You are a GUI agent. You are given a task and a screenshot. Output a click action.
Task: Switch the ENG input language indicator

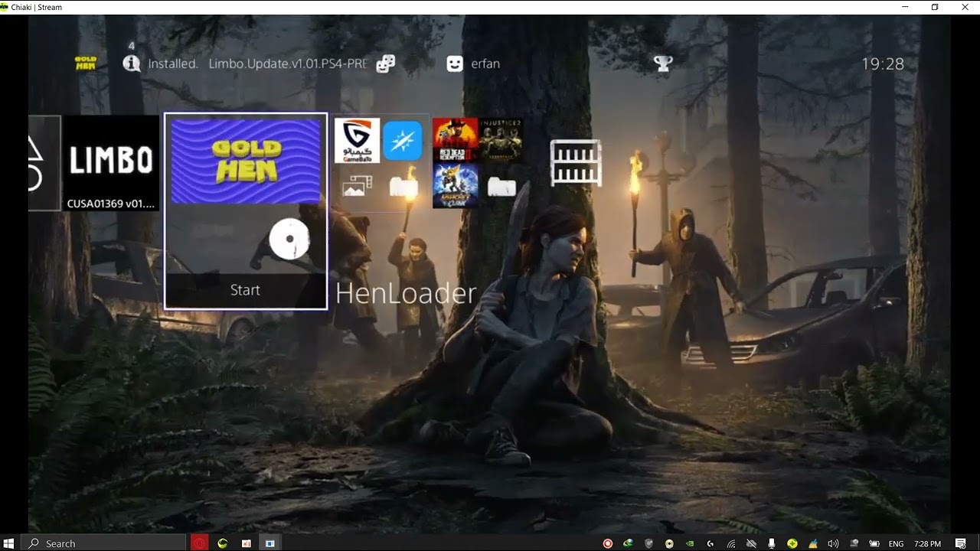[896, 543]
